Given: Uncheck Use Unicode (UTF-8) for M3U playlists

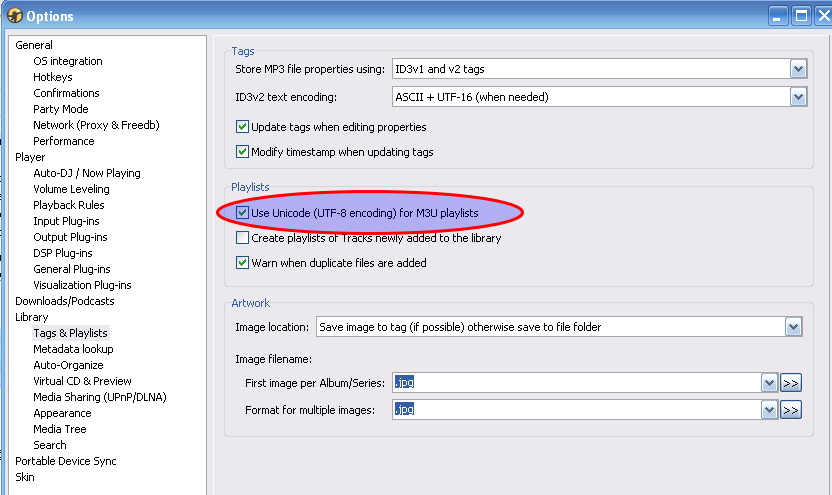Looking at the screenshot, I should coord(242,213).
